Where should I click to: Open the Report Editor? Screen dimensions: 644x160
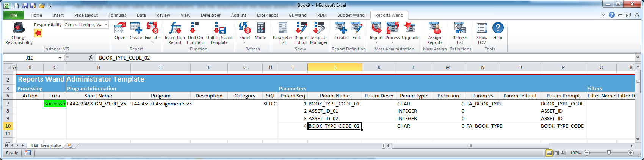coord(301,28)
